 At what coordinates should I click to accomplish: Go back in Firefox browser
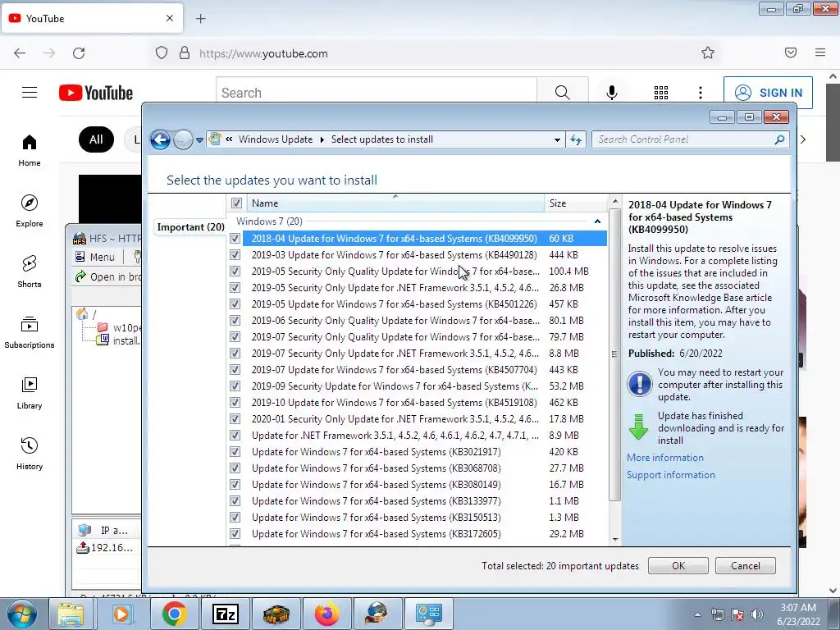click(20, 53)
